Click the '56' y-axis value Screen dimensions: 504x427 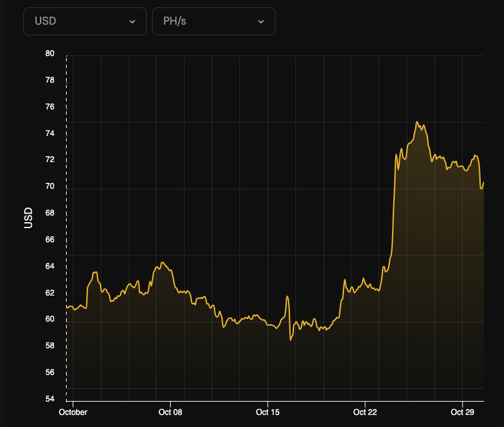[x=50, y=372]
